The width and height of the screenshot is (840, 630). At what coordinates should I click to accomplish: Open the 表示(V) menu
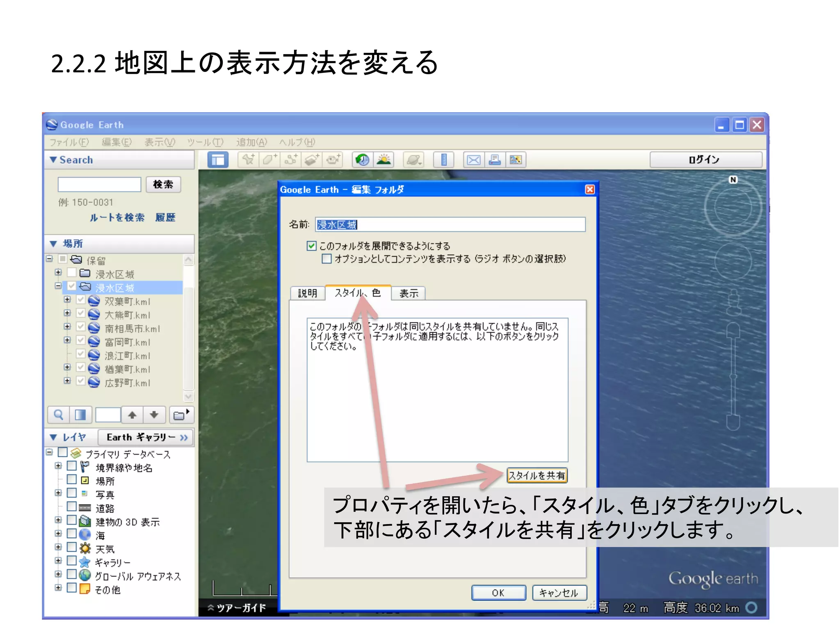tap(160, 142)
